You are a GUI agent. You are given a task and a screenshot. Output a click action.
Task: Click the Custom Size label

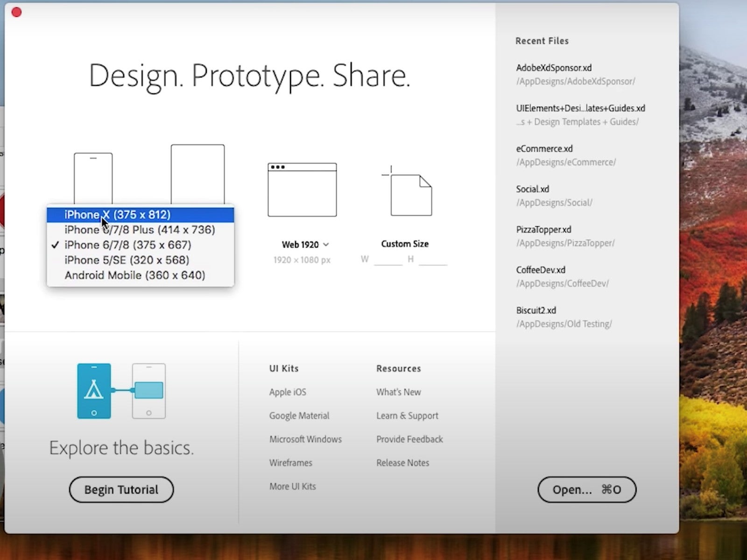405,244
